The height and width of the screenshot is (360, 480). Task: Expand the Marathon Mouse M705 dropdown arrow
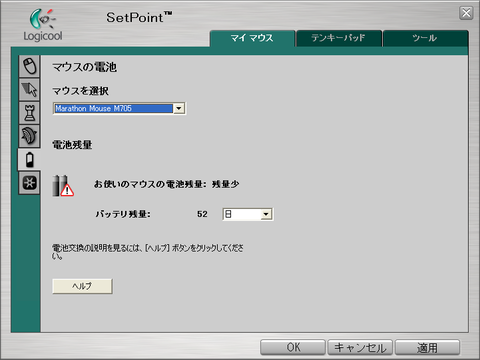click(179, 108)
